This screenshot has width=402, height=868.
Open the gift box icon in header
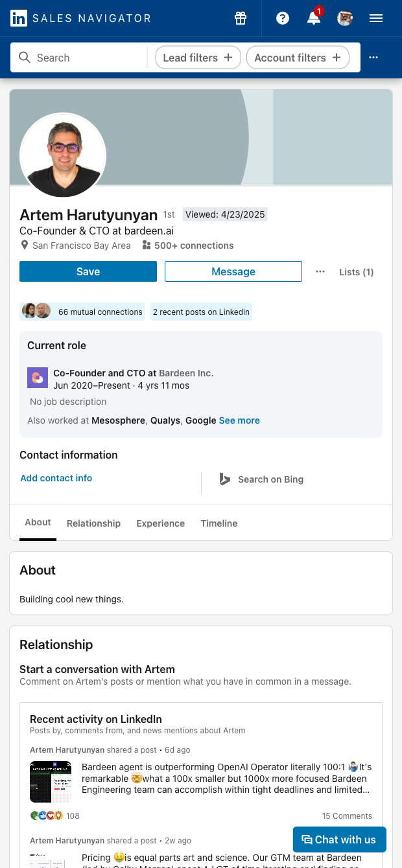tap(241, 18)
